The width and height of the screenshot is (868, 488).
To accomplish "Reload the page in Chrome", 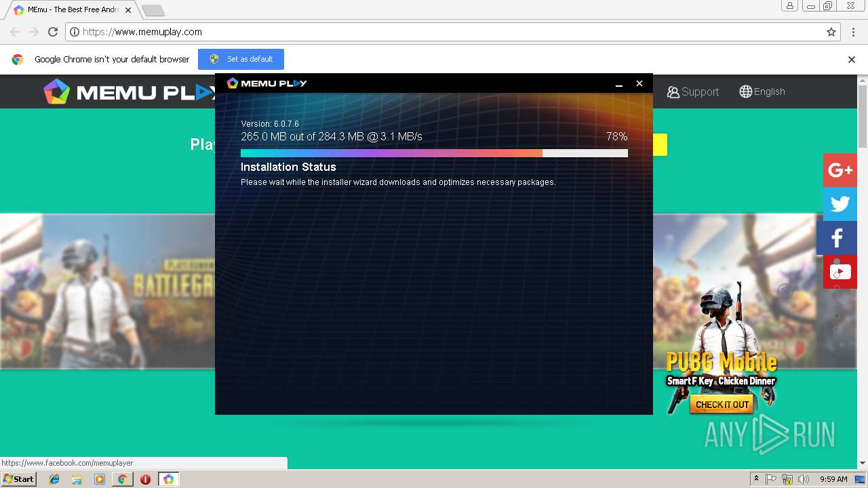I will (53, 32).
